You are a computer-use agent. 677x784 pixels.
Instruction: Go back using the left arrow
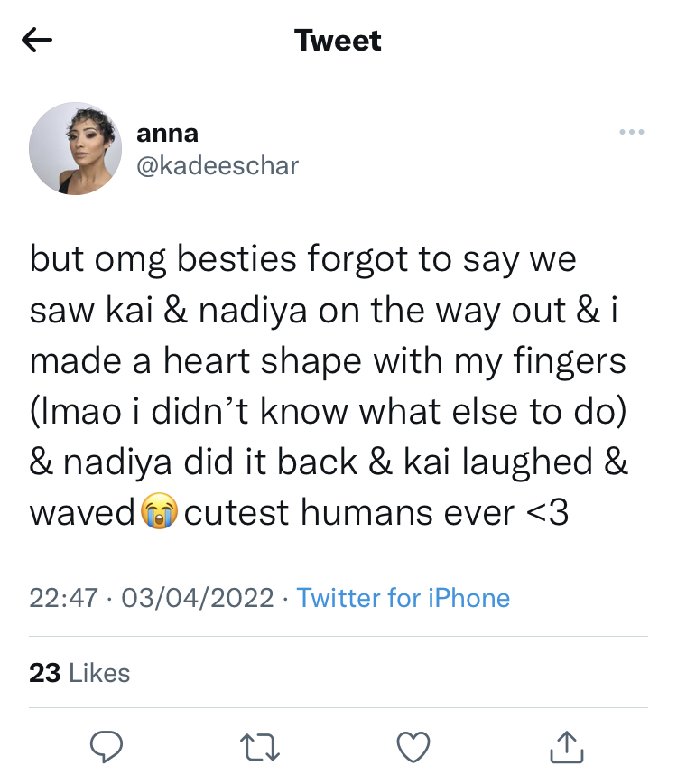pyautogui.click(x=37, y=40)
